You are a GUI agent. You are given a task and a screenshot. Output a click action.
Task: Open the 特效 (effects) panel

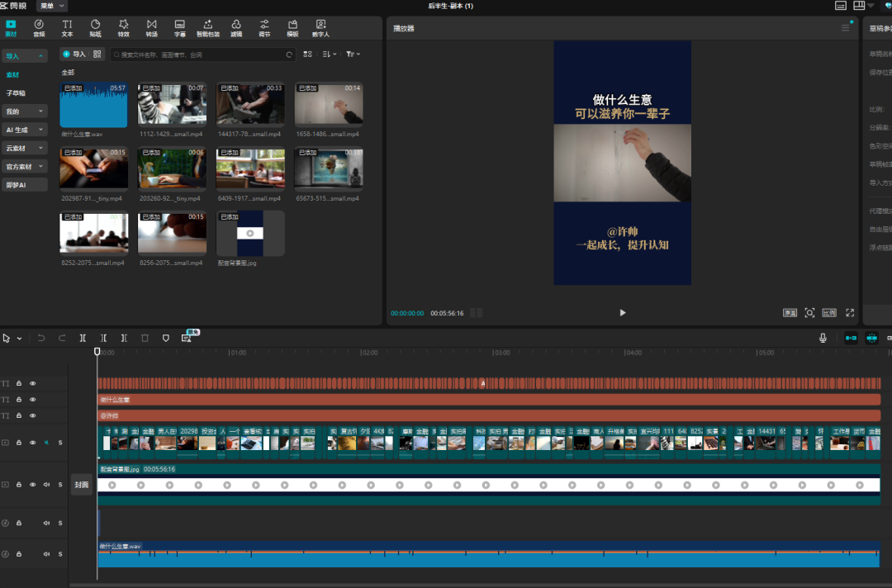pos(123,28)
